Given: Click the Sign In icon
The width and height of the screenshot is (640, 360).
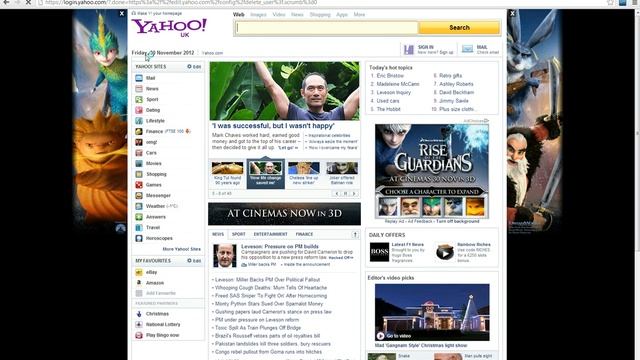Looking at the screenshot, I should tap(409, 50).
